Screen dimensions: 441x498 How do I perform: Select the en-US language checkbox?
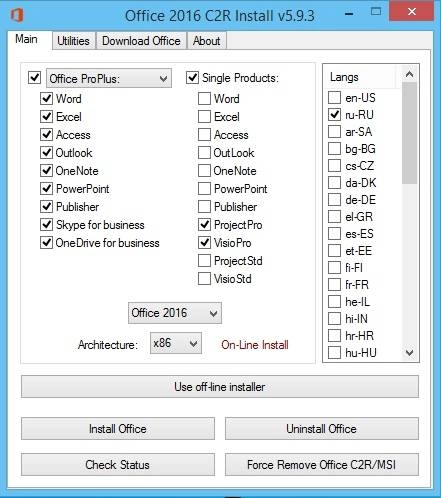(334, 98)
